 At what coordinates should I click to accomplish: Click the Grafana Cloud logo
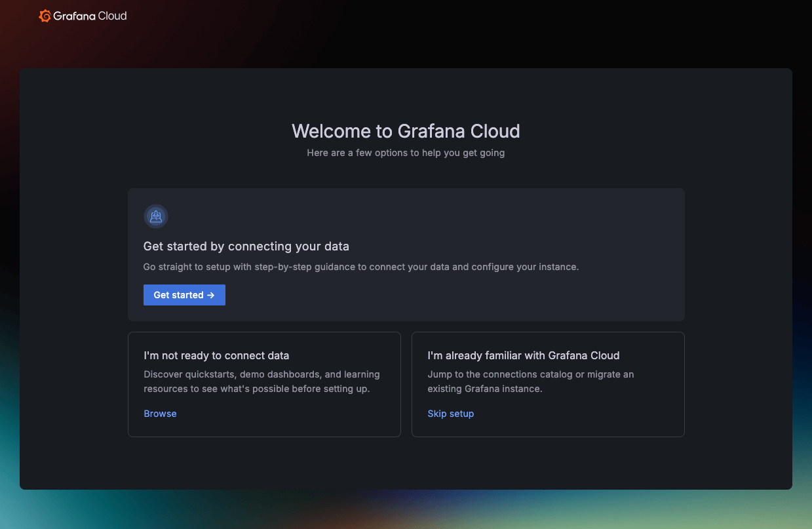pyautogui.click(x=83, y=16)
